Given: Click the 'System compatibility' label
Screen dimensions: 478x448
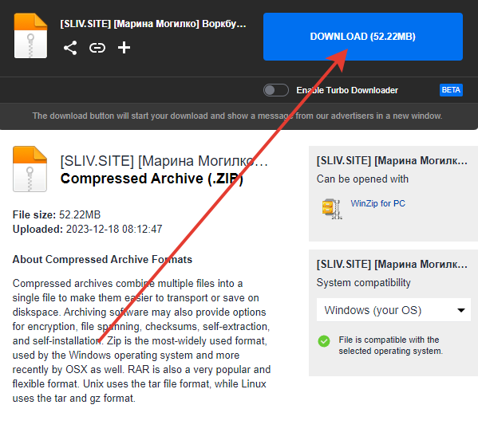Looking at the screenshot, I should (363, 283).
